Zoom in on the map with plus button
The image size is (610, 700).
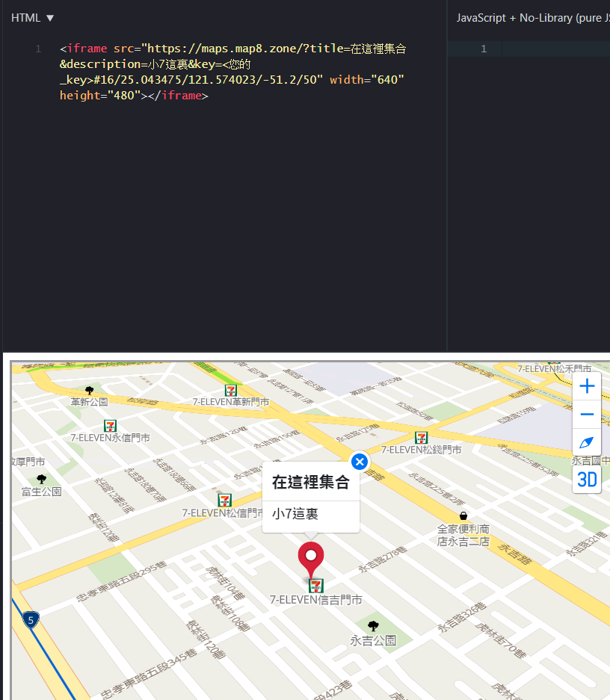588,386
